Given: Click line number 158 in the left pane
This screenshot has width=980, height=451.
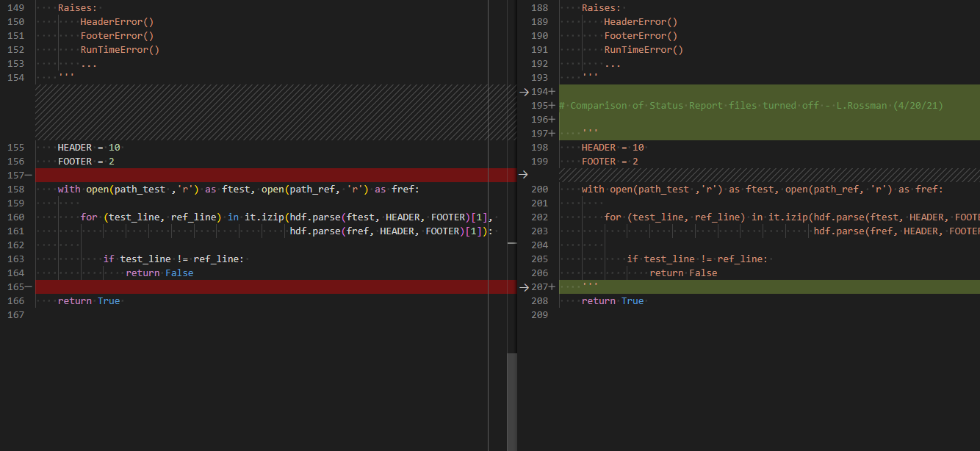Looking at the screenshot, I should pyautogui.click(x=15, y=190).
